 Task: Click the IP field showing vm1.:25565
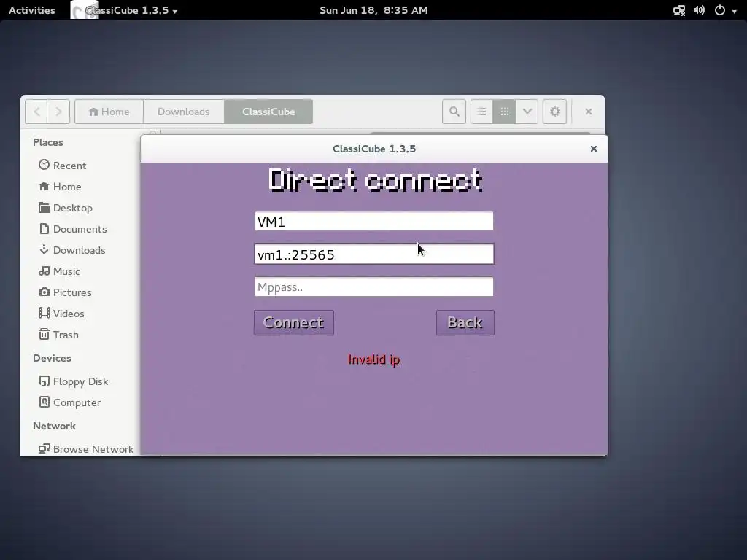[374, 254]
